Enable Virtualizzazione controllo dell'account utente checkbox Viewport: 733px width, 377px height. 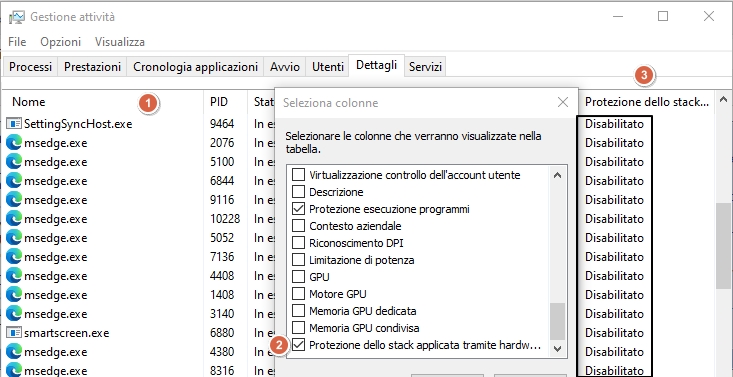tap(298, 175)
